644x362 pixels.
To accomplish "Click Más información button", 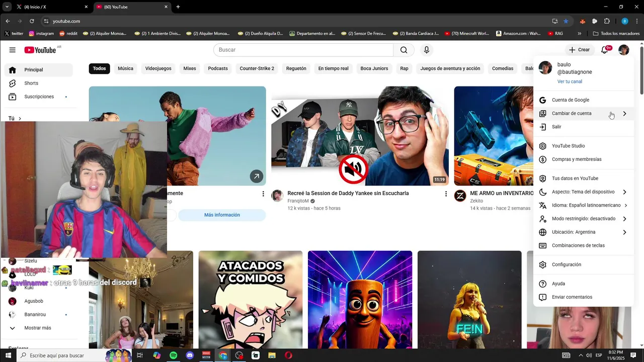I will pyautogui.click(x=222, y=215).
